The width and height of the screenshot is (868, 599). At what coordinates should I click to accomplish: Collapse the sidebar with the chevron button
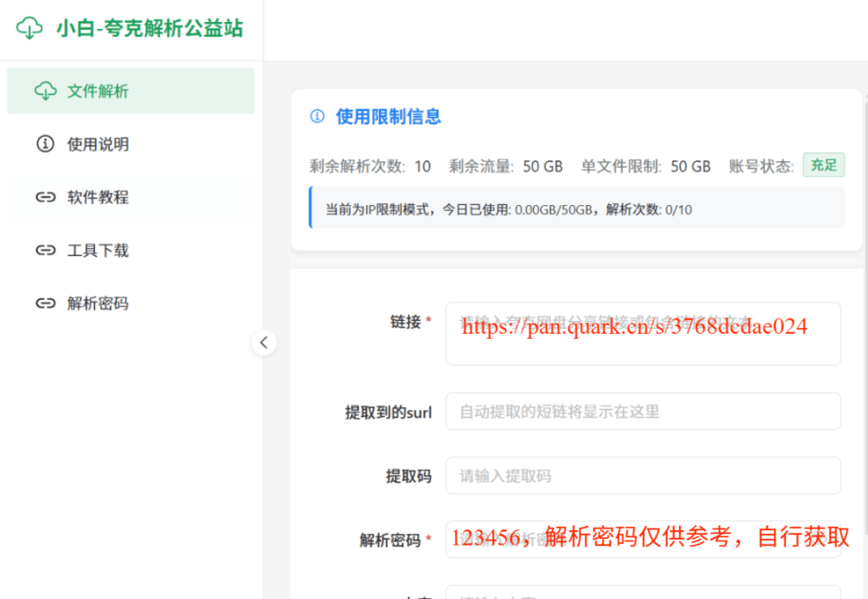pyautogui.click(x=264, y=342)
